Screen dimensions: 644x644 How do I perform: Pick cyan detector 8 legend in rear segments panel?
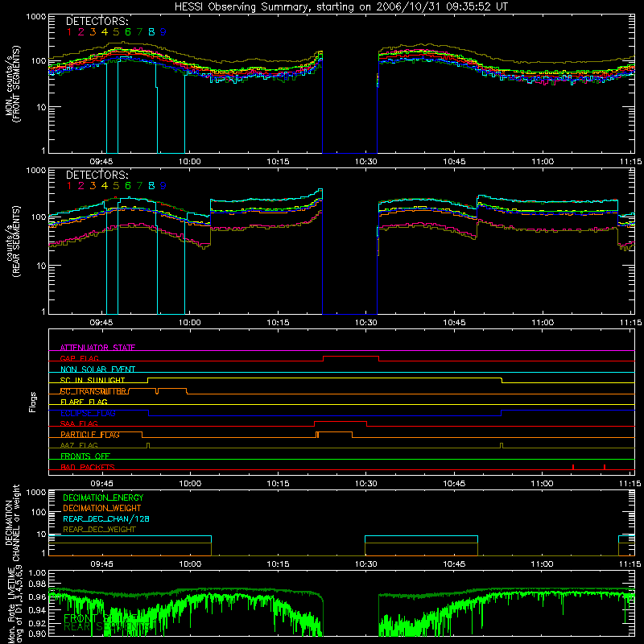pos(151,186)
